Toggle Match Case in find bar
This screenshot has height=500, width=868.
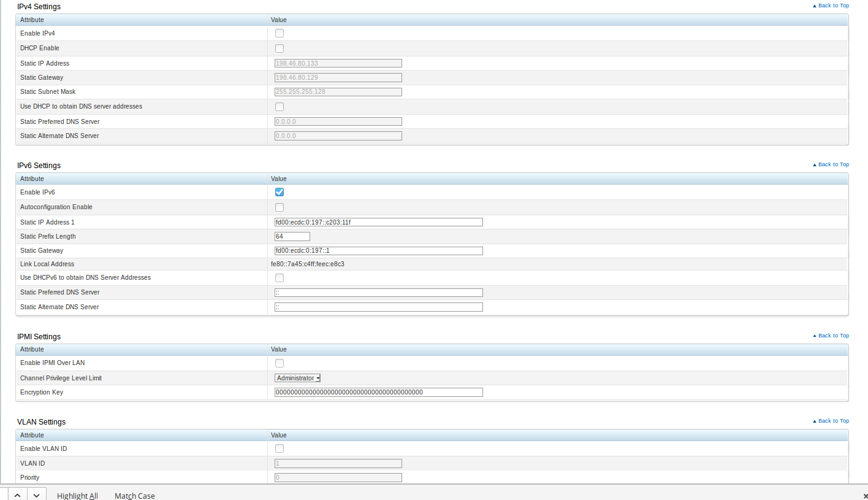134,496
